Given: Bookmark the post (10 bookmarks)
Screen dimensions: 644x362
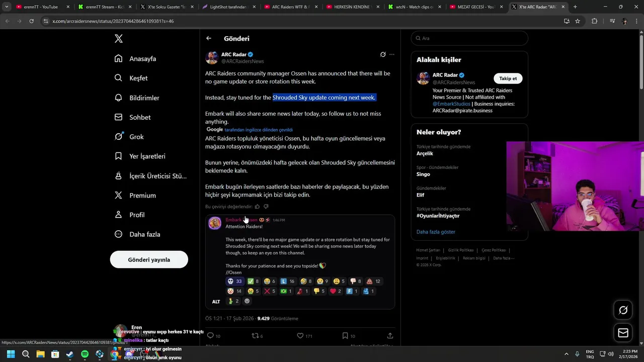Looking at the screenshot, I should (349, 336).
